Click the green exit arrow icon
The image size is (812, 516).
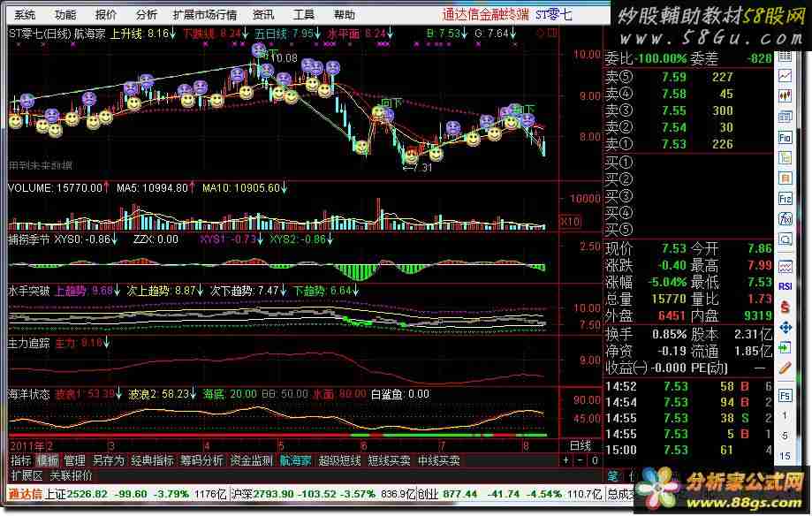pos(785,347)
